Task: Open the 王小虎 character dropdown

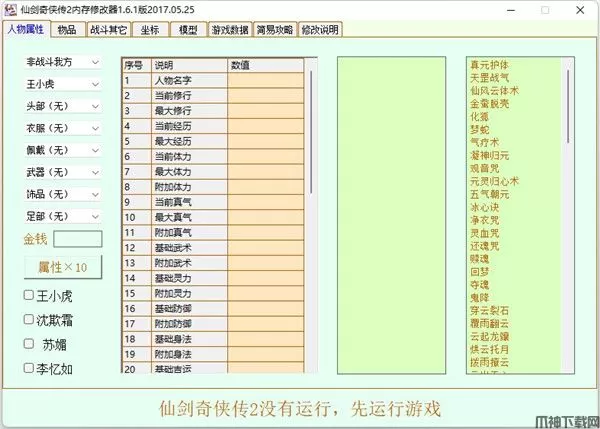Action: click(63, 84)
